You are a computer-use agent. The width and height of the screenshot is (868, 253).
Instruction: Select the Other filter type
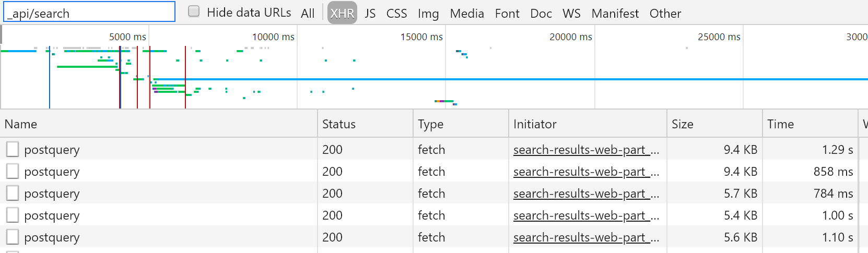(x=665, y=14)
